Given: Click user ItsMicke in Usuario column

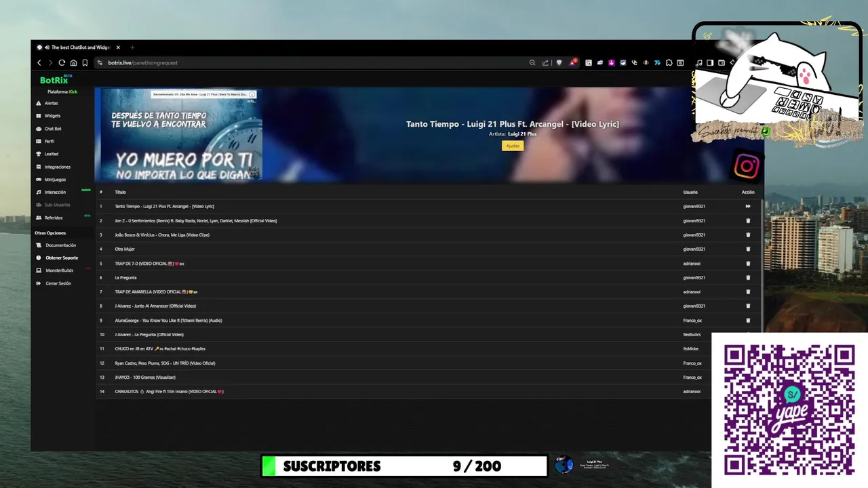Looking at the screenshot, I should pos(690,348).
